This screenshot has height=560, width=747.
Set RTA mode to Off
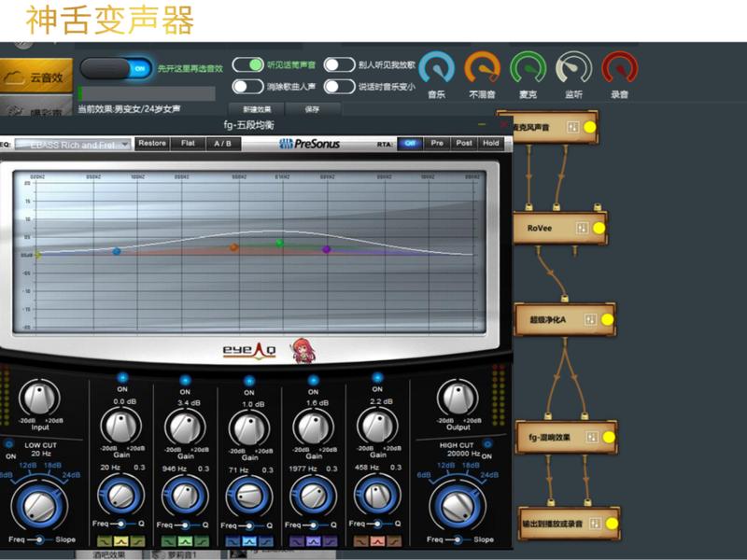[x=410, y=143]
